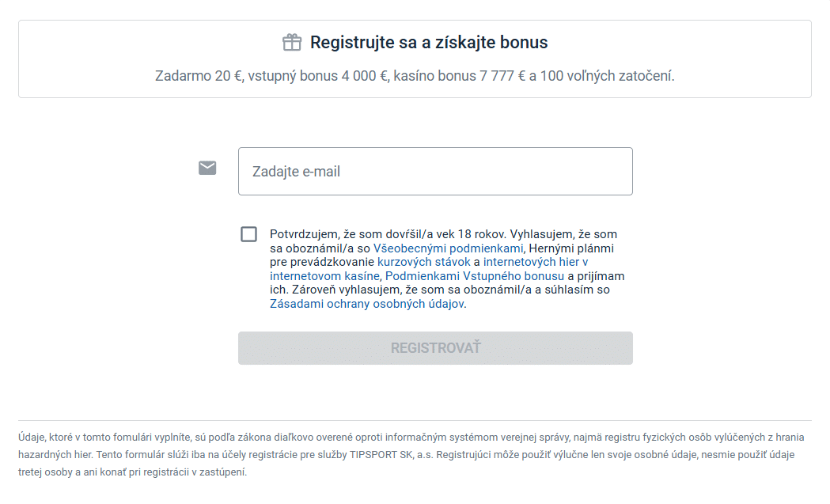Click the "kasíno bonus 7 777 €" text
The height and width of the screenshot is (504, 830).
459,77
